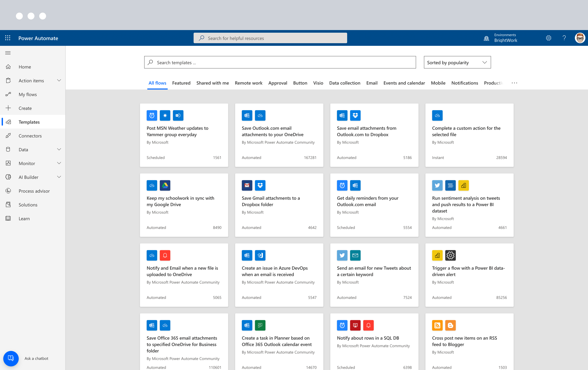Go to Power Automate home title
This screenshot has width=588, height=370.
click(38, 38)
